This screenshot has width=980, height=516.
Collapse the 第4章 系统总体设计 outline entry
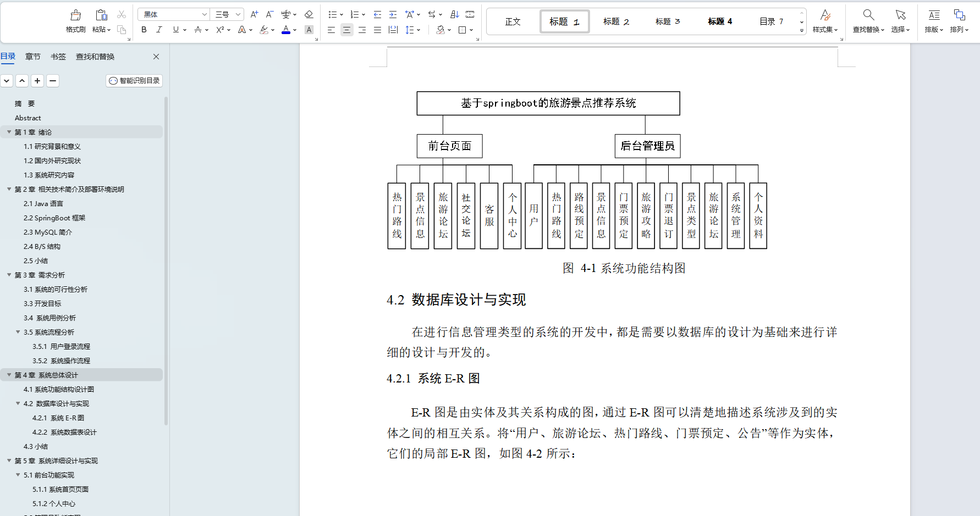pyautogui.click(x=9, y=375)
